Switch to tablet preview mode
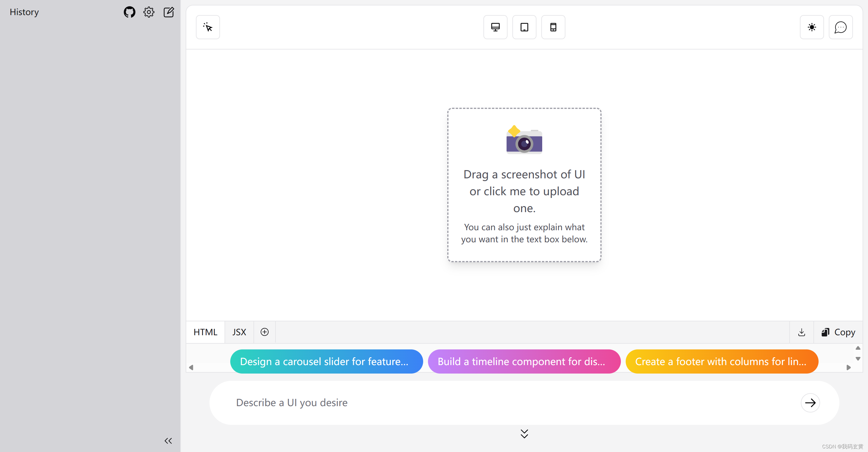Image resolution: width=868 pixels, height=452 pixels. (x=524, y=27)
